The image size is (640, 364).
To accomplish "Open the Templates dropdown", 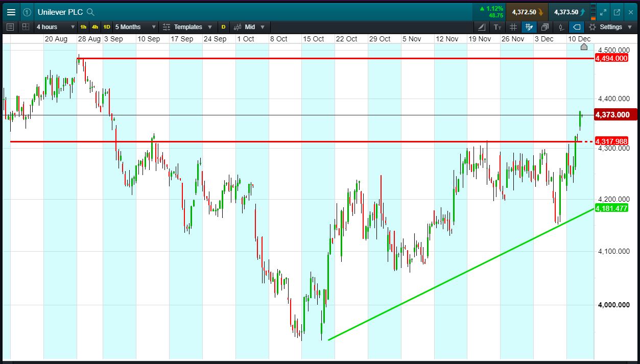I will [x=187, y=27].
